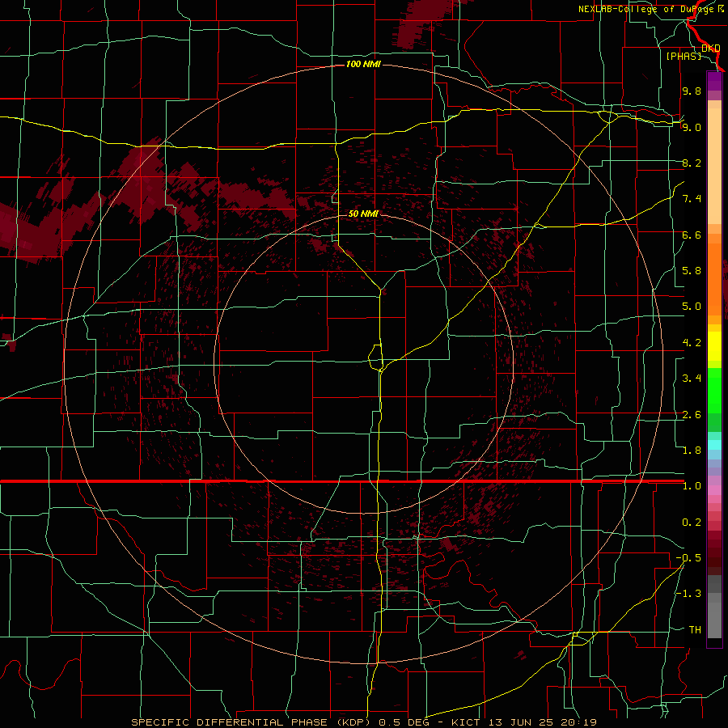This screenshot has width=728, height=728.
Task: Click the 8.2 value on the color scale
Action: pos(692,163)
